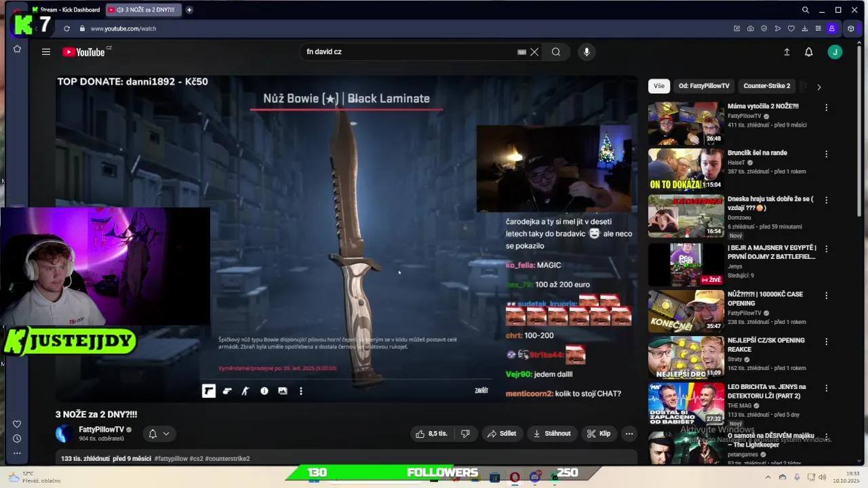Open menu for "NEJLEPŠÍ CZ/SK OPENING REAKCE"
This screenshot has width=868, height=488.
tap(826, 342)
